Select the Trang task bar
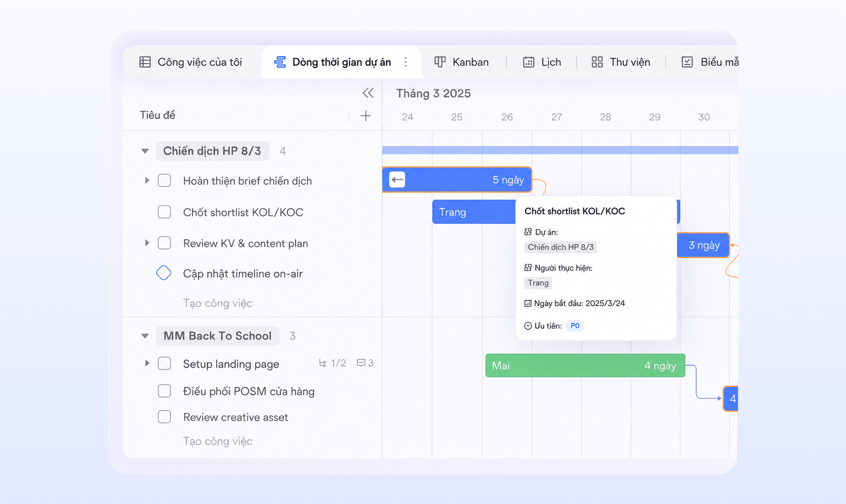 point(474,212)
